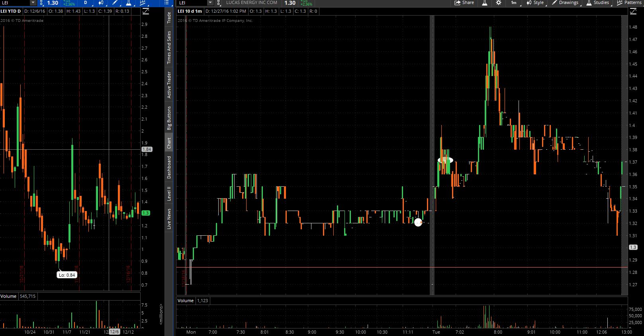The height and width of the screenshot is (336, 644).
Task: Click the LEI YTD D chart title
Action: (11, 11)
